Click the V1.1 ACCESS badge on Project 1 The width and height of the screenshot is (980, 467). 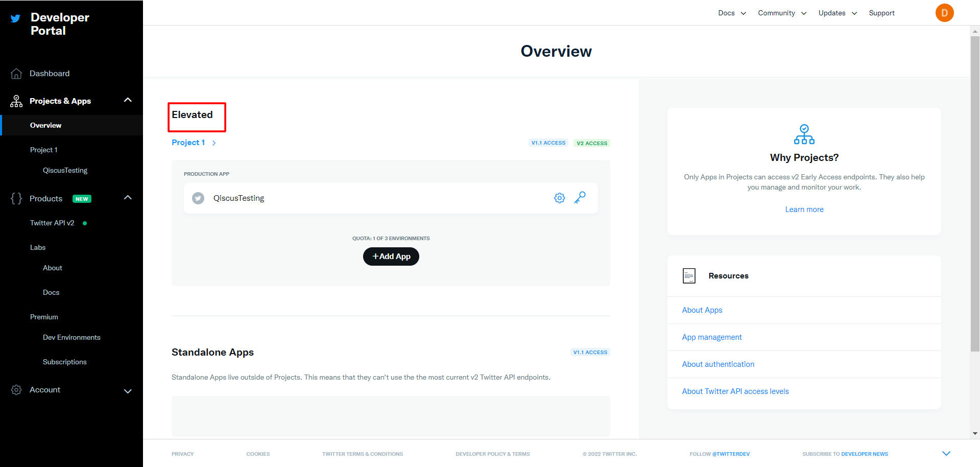click(548, 143)
